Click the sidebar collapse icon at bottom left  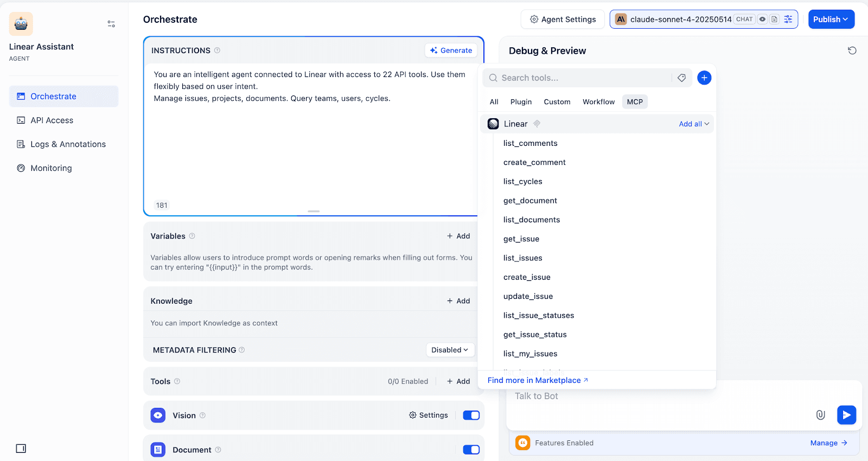tap(21, 449)
